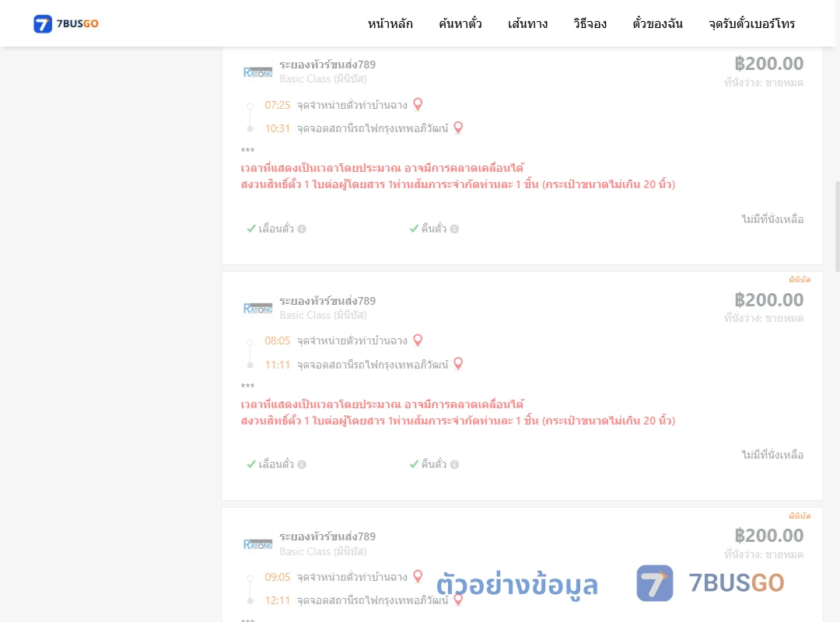Click จุดจำหน่ายตั๋วท่าบ้านฉาง in 07:25 trip
Viewport: 840px width, 622px height.
point(352,105)
